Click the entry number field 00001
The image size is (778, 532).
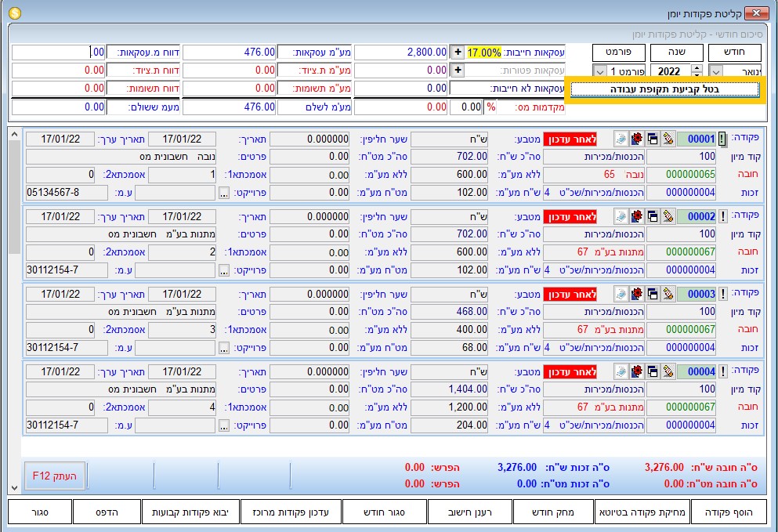tap(697, 139)
